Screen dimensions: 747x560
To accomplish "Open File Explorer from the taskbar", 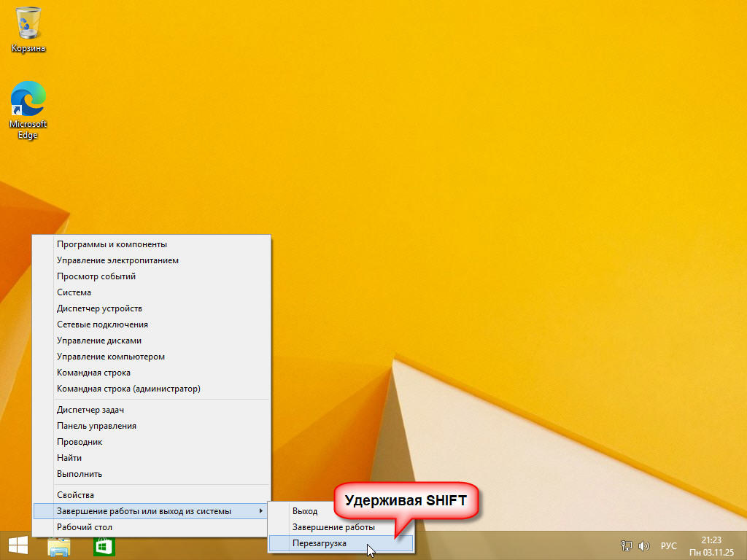I will tap(59, 546).
